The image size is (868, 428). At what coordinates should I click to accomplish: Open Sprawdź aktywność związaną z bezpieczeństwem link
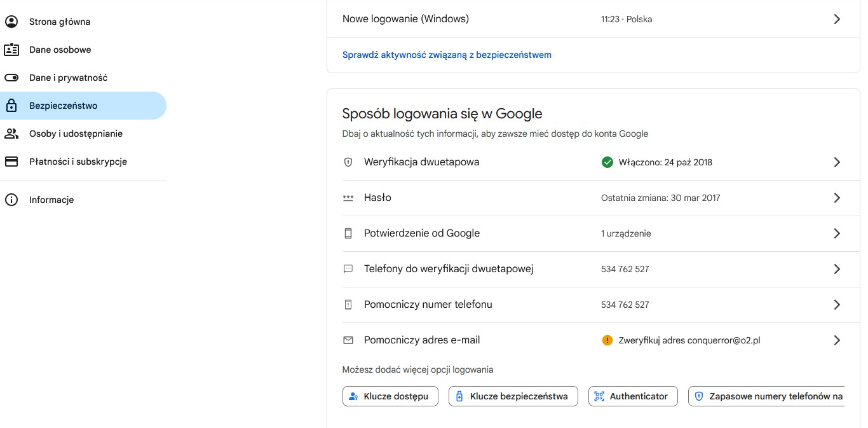[447, 55]
